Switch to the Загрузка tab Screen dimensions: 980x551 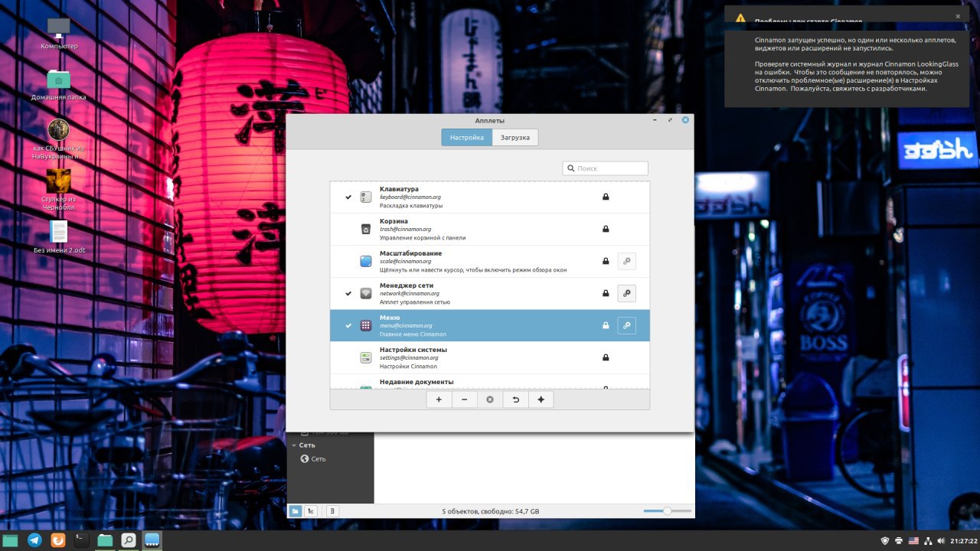(x=515, y=138)
